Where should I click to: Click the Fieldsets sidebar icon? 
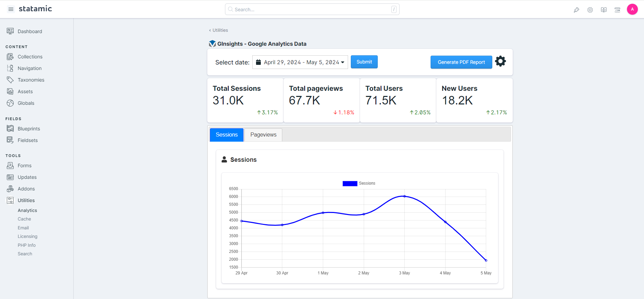pos(10,140)
